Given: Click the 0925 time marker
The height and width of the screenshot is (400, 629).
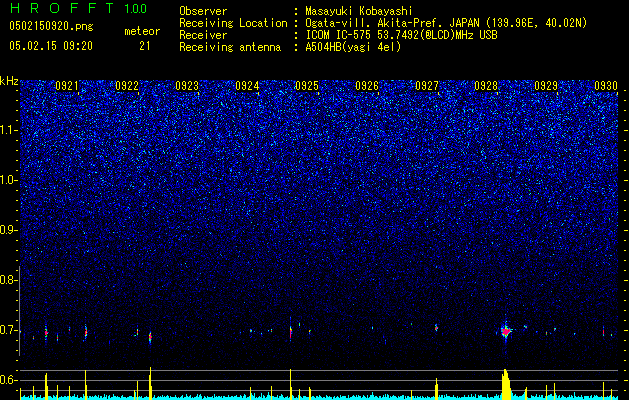Looking at the screenshot, I should pyautogui.click(x=307, y=86).
